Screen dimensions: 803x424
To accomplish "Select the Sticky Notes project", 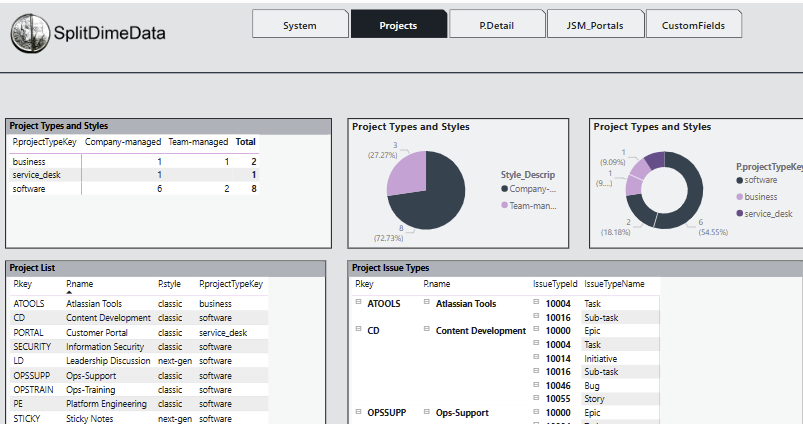I will tap(90, 418).
